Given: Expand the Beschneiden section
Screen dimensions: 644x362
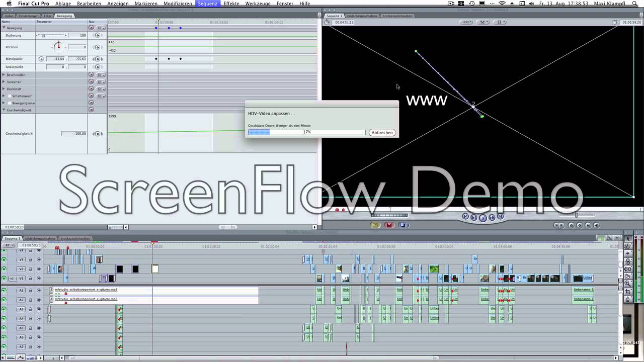Looking at the screenshot, I should [x=4, y=74].
